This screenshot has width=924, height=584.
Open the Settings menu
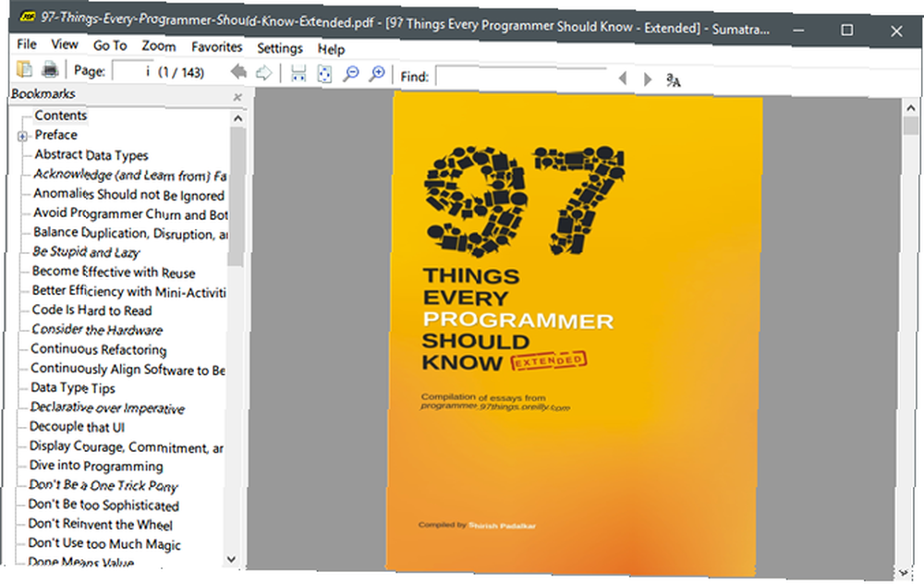tap(280, 48)
